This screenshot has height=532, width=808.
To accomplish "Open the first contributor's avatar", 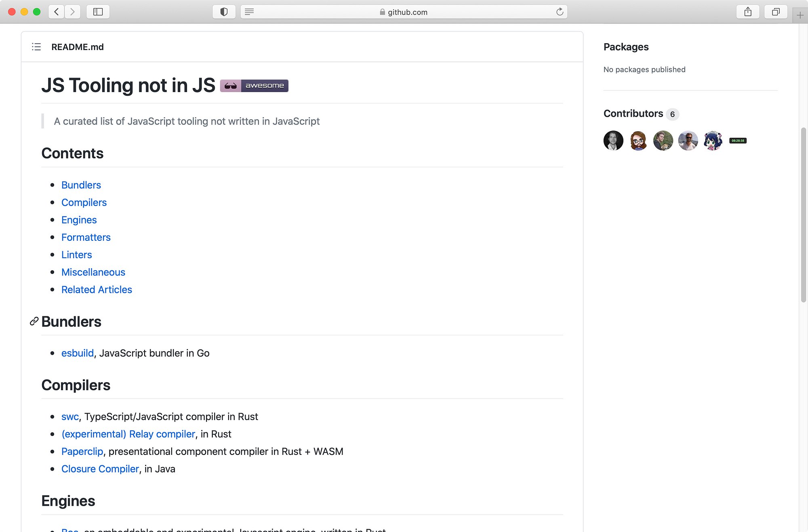I will [613, 141].
